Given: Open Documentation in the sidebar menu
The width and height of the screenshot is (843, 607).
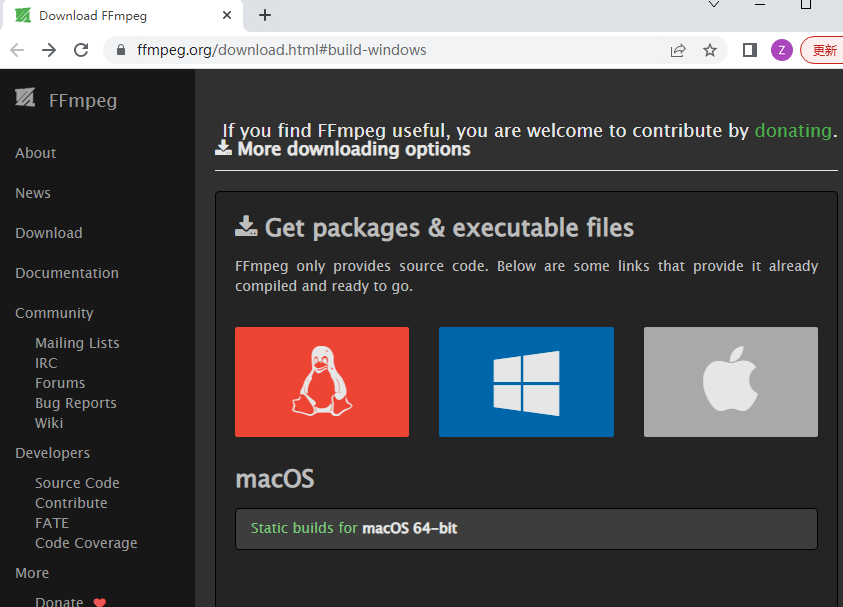Looking at the screenshot, I should [x=67, y=273].
